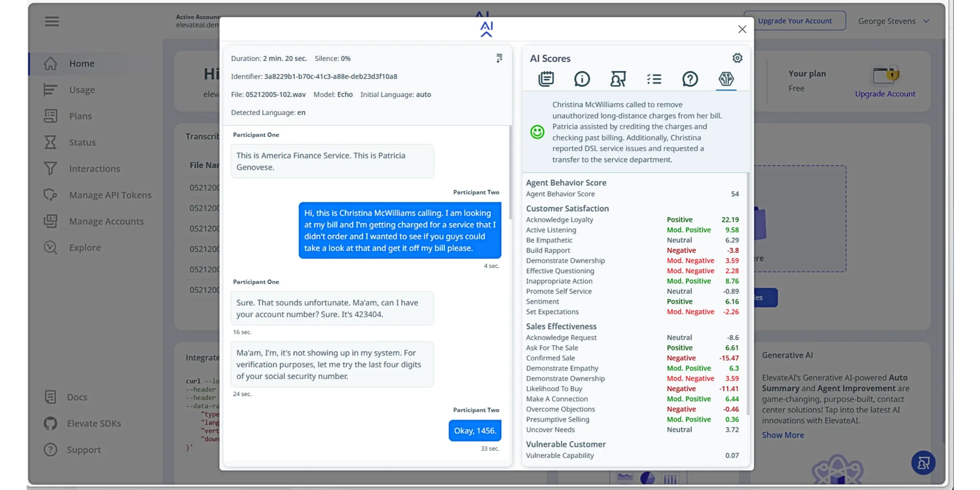The height and width of the screenshot is (490, 980).
Task: Click Show More under Generative AI
Action: 783,435
